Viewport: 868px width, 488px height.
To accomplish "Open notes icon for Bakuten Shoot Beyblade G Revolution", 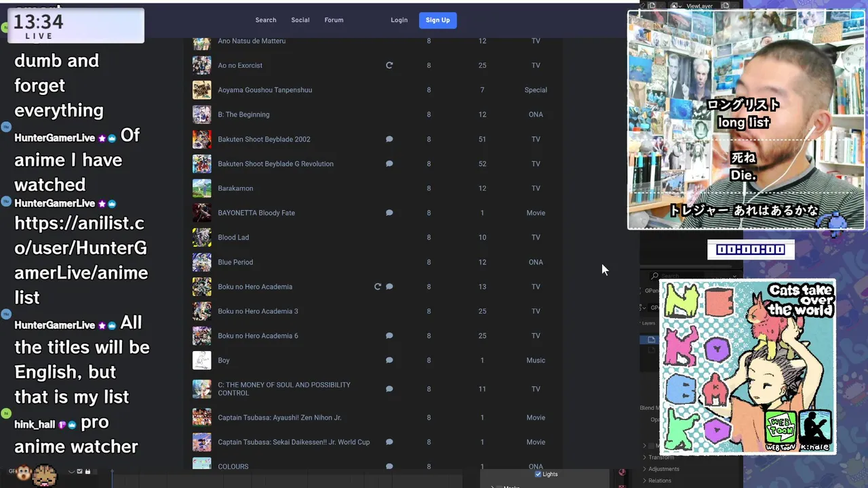I will [389, 163].
